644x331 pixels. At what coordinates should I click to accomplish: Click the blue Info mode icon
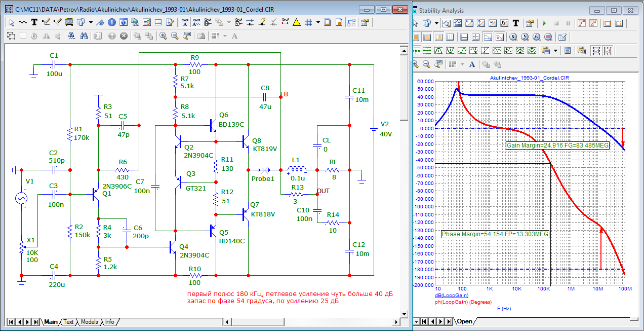(x=111, y=22)
